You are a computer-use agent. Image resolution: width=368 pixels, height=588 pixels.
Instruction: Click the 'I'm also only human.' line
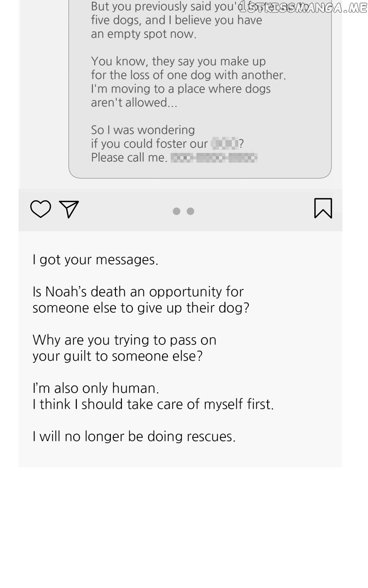[96, 388]
